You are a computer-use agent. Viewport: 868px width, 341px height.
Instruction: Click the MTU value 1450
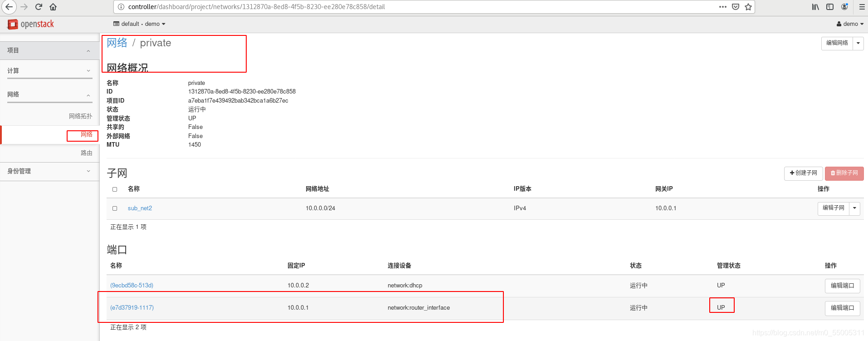tap(195, 145)
